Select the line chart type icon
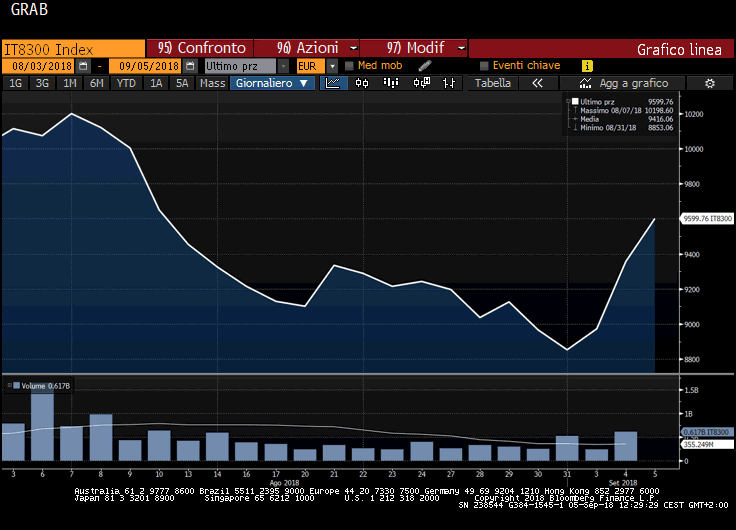This screenshot has height=530, width=736. click(x=333, y=84)
